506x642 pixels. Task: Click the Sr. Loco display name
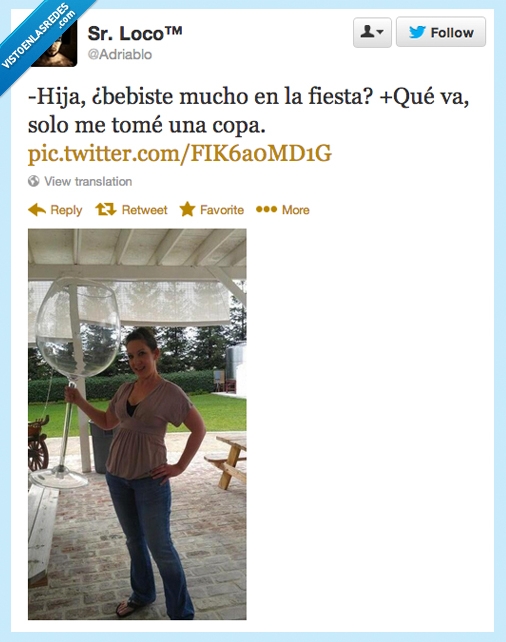click(x=135, y=34)
